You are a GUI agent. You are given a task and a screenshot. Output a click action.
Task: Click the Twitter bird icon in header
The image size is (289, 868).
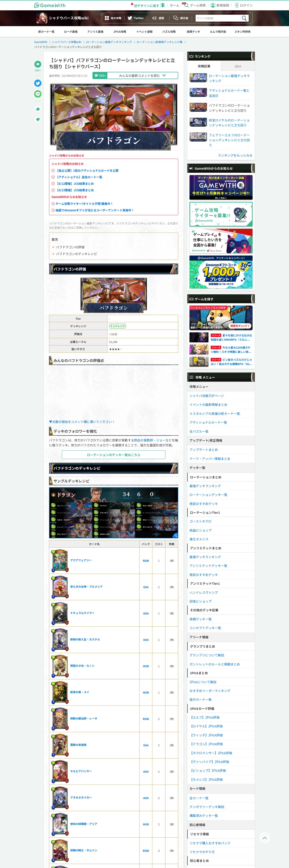[x=129, y=18]
